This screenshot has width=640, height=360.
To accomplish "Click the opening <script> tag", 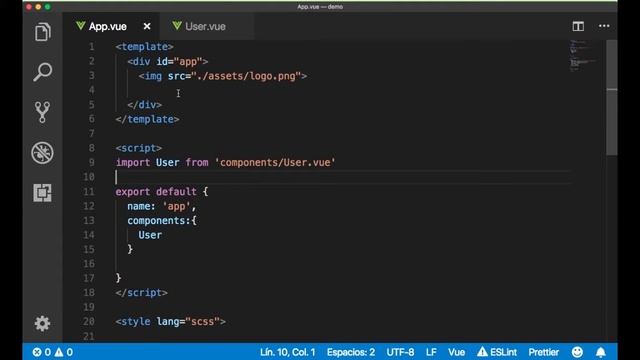I will pyautogui.click(x=139, y=148).
